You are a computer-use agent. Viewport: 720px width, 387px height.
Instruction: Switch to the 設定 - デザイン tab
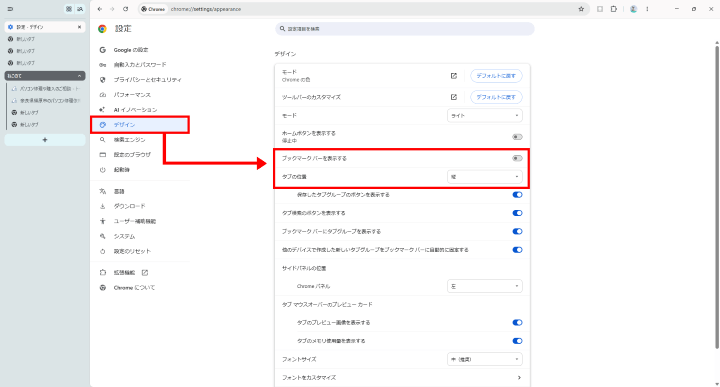point(45,27)
